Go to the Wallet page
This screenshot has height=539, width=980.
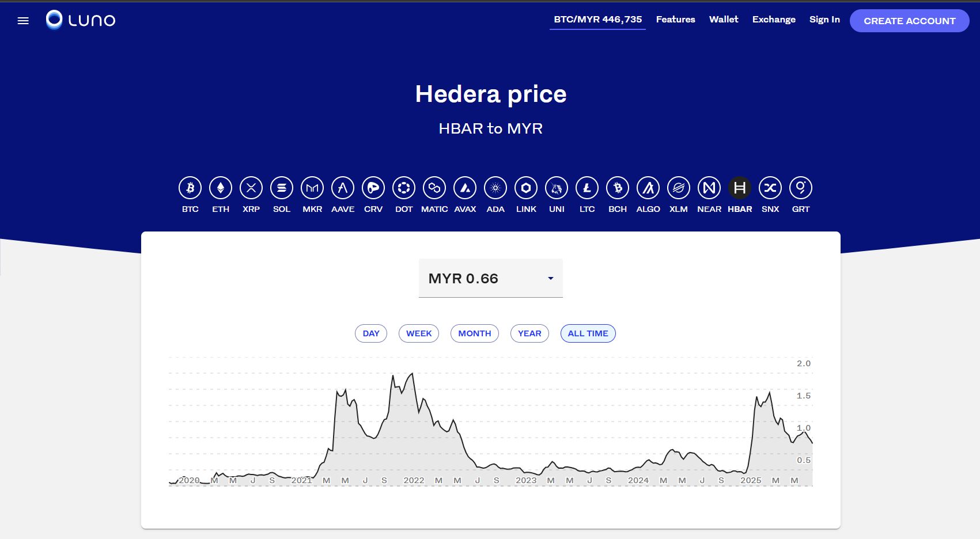coord(724,20)
